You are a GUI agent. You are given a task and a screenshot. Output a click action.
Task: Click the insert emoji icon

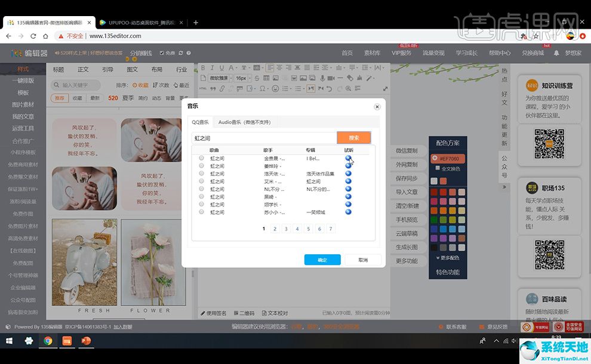(275, 88)
